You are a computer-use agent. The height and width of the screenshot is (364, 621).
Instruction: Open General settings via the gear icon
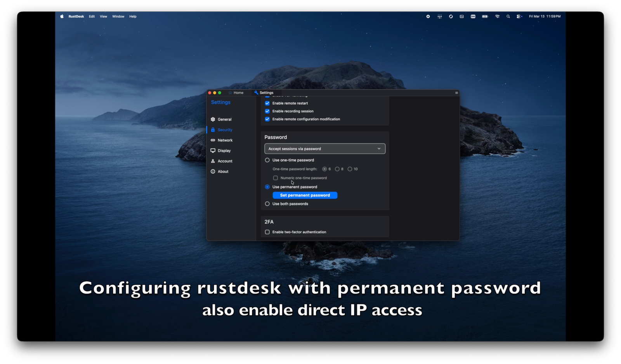tap(213, 119)
